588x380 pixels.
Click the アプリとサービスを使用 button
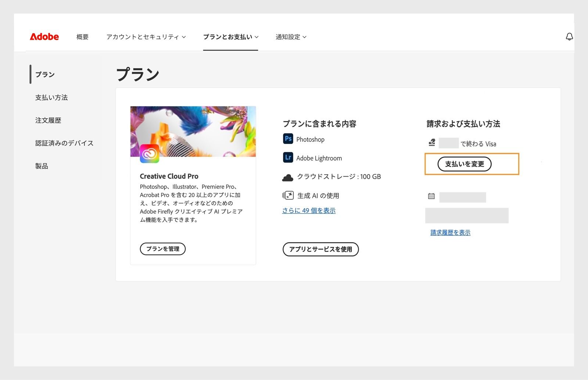(x=320, y=249)
